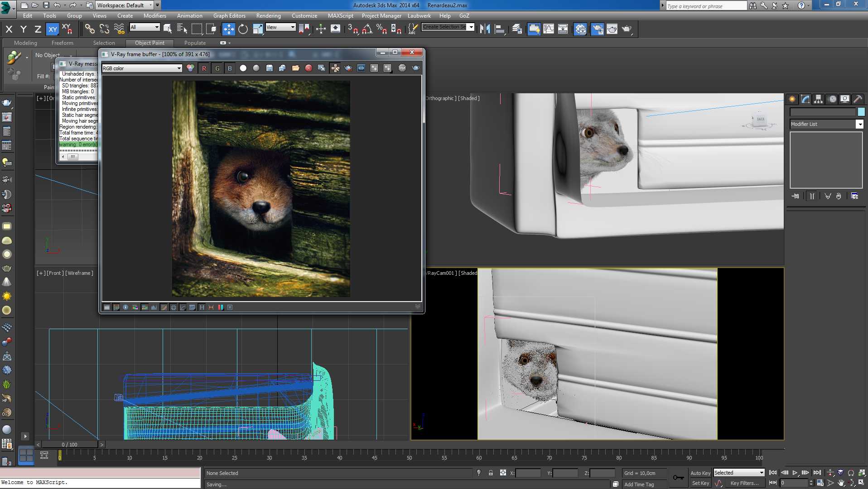The image size is (868, 489).
Task: Open the Modifiers menu
Action: [x=155, y=15]
